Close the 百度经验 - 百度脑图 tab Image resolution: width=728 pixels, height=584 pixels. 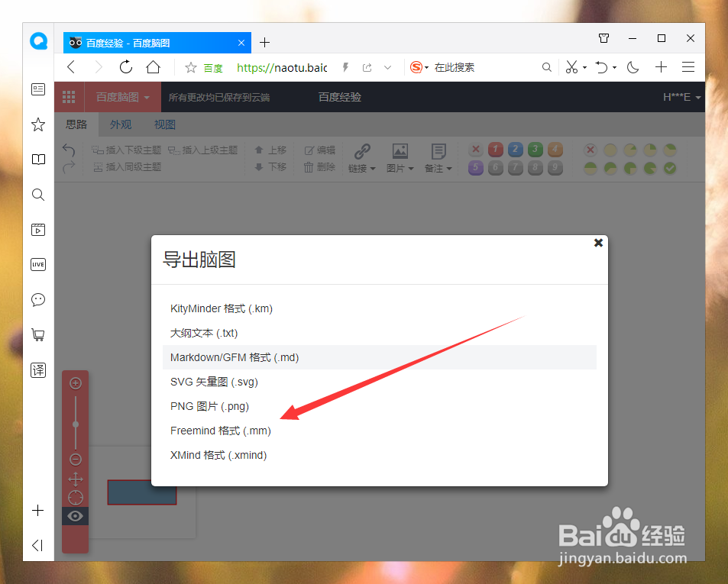tap(241, 43)
